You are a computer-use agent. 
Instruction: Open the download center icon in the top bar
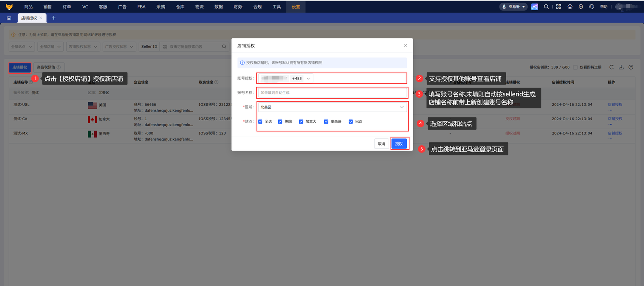point(570,7)
